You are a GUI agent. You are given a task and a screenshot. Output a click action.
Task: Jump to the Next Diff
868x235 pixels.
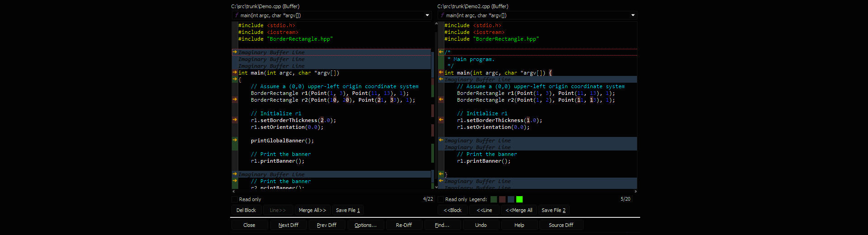[288, 225]
